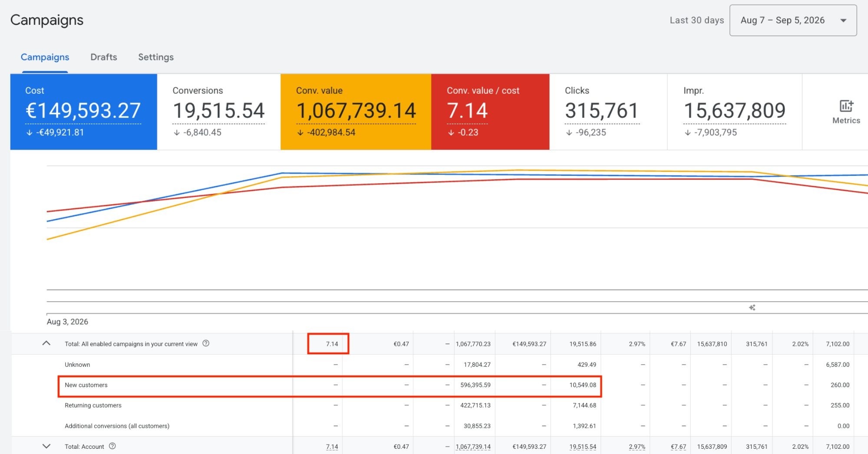Screen dimensions: 868x454
Task: Click the 596,395.59 conversion value cell
Action: 475,385
